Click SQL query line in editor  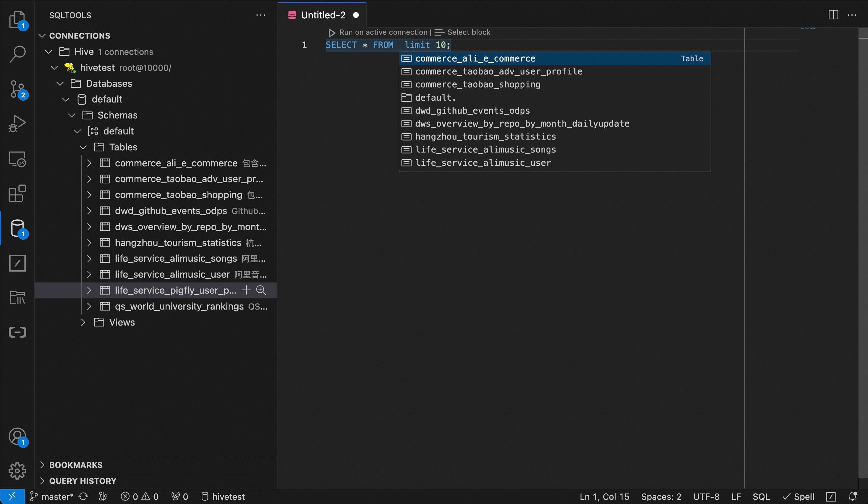coord(388,45)
